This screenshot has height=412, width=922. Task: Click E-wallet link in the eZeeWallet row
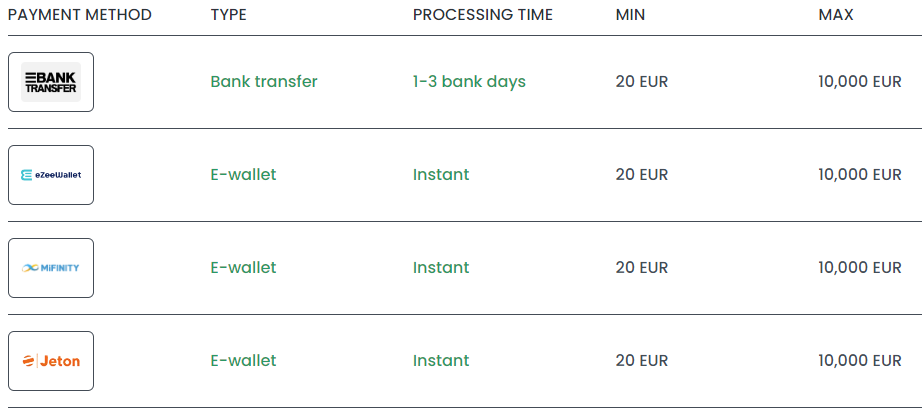click(243, 175)
